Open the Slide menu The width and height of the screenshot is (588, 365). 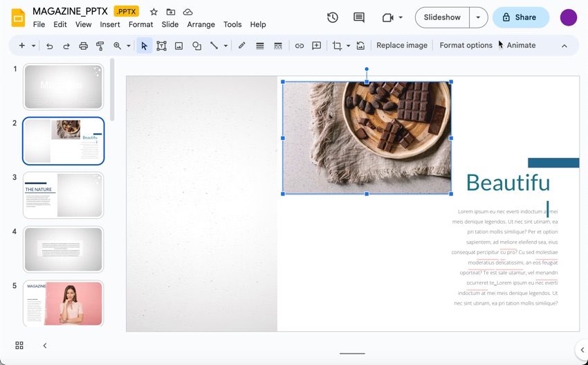coord(170,24)
